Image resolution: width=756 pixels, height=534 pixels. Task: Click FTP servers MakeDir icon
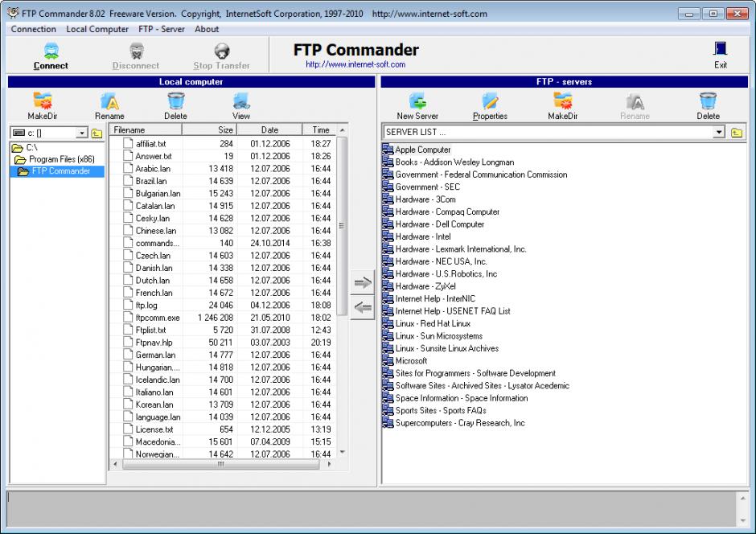pos(563,101)
